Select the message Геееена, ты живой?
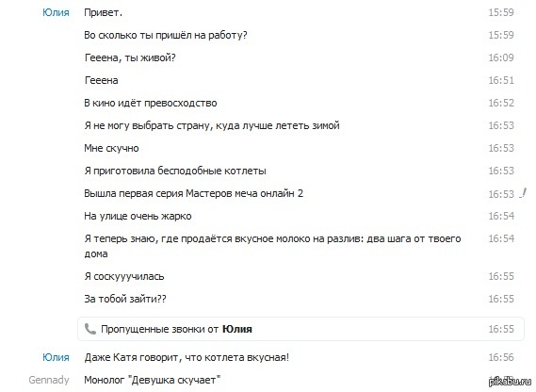Viewport: 536px width, 392px height. [130, 57]
